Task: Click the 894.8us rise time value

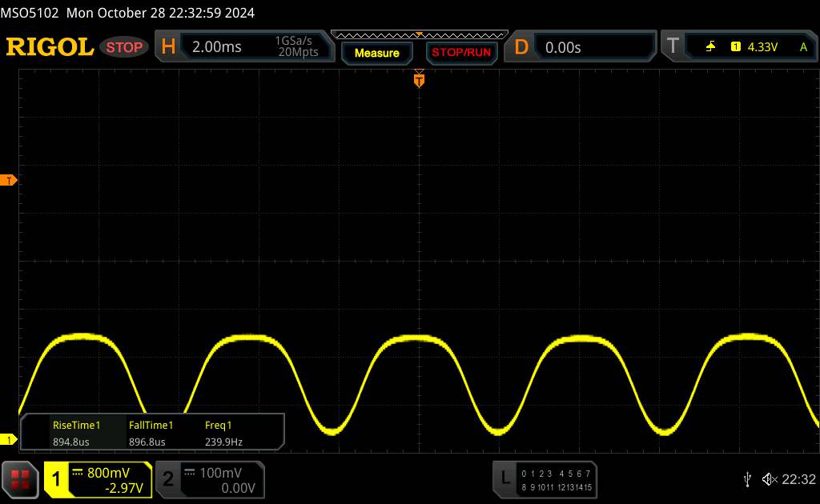Action: coord(70,442)
